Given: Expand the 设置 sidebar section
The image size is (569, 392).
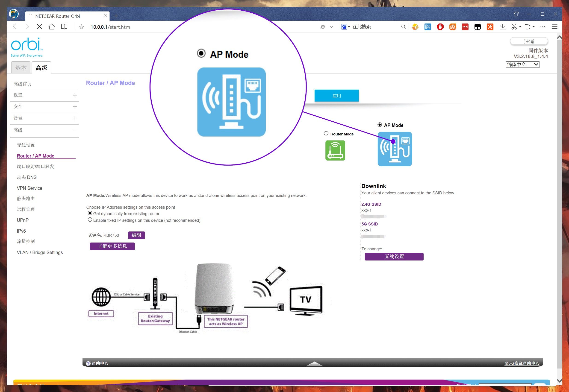Looking at the screenshot, I should 75,95.
